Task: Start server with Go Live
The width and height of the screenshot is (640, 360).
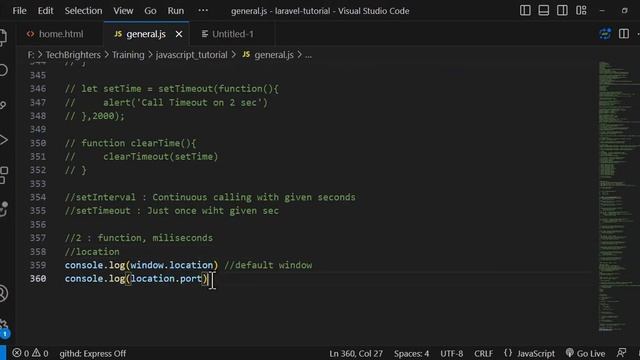Action: pyautogui.click(x=585, y=353)
